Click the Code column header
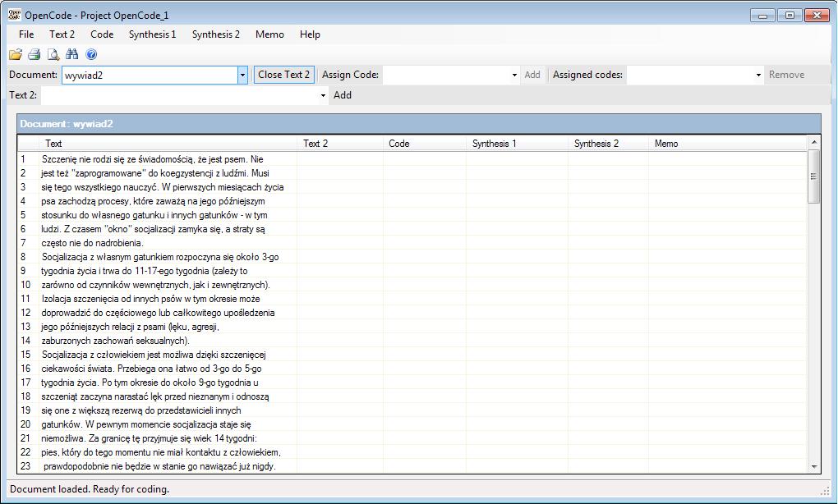The image size is (838, 504). pyautogui.click(x=425, y=143)
